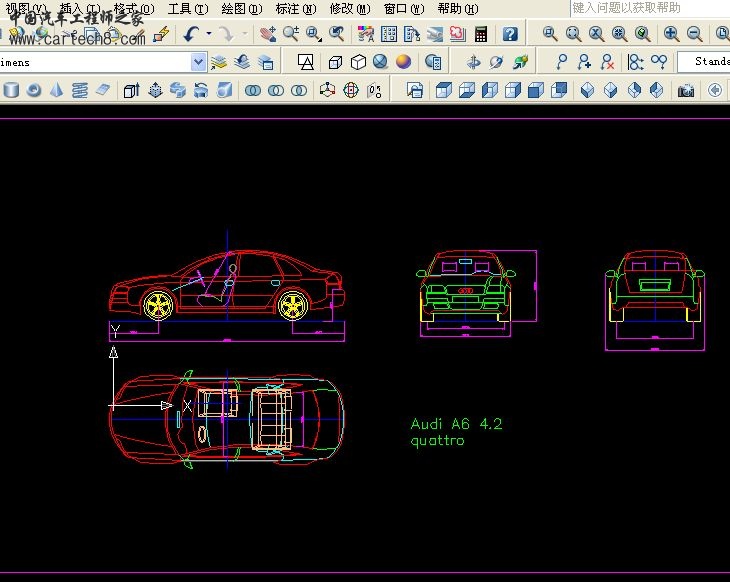This screenshot has height=582, width=730.
Task: Click the Undo arrow button
Action: pos(191,34)
